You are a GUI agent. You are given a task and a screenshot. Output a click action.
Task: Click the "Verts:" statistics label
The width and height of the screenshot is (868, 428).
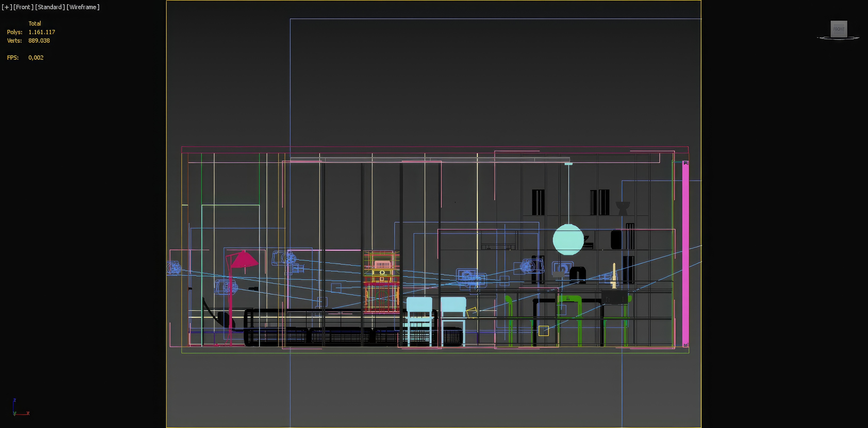(x=15, y=40)
